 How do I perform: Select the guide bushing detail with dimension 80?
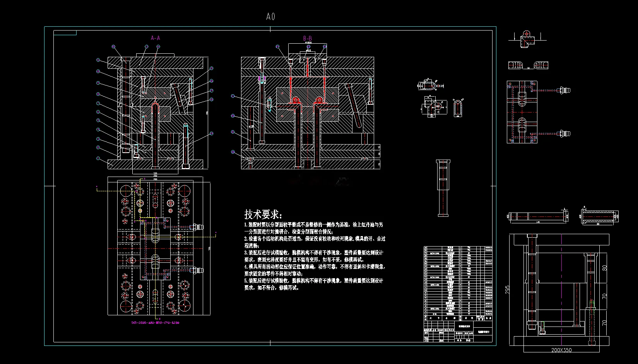(600, 216)
